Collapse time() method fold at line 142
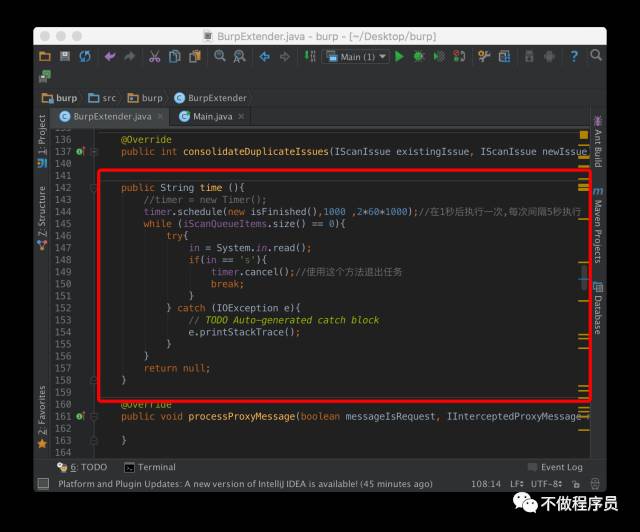The image size is (640, 532). pos(93,188)
